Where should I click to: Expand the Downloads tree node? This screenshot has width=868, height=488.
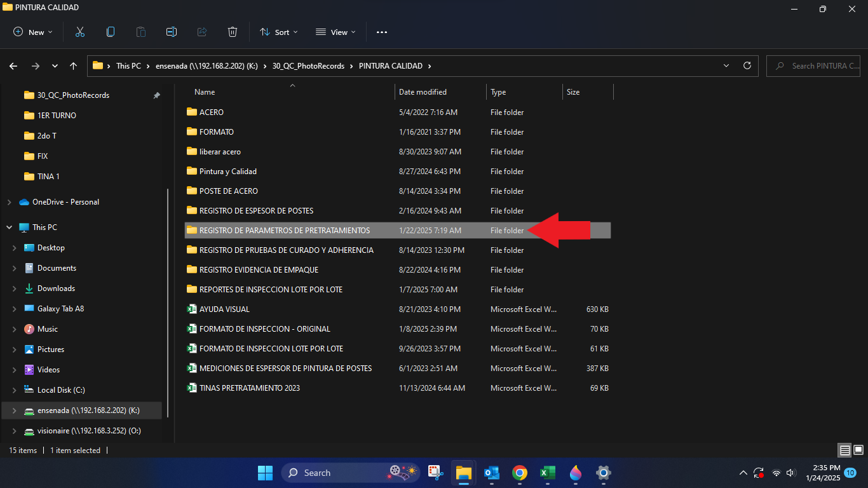[14, 288]
